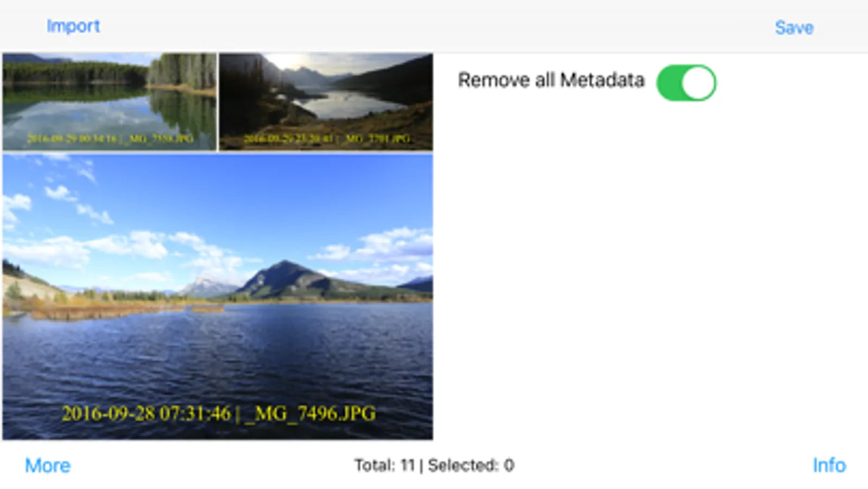Disable the Remove all Metadata switch

pos(686,83)
